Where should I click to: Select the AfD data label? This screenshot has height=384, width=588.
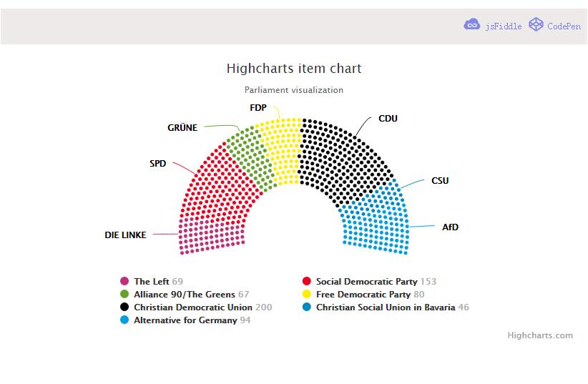click(450, 227)
